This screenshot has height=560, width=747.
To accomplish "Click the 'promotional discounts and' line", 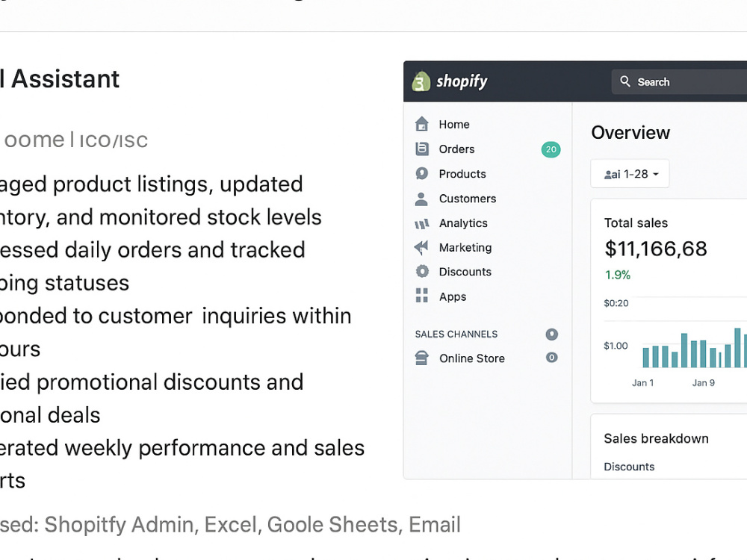I will (x=152, y=382).
